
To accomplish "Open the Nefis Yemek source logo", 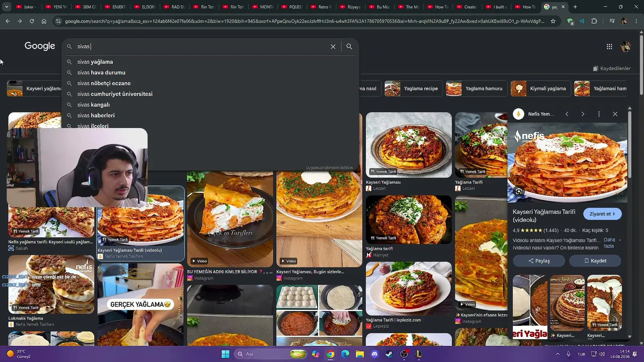I will (518, 114).
